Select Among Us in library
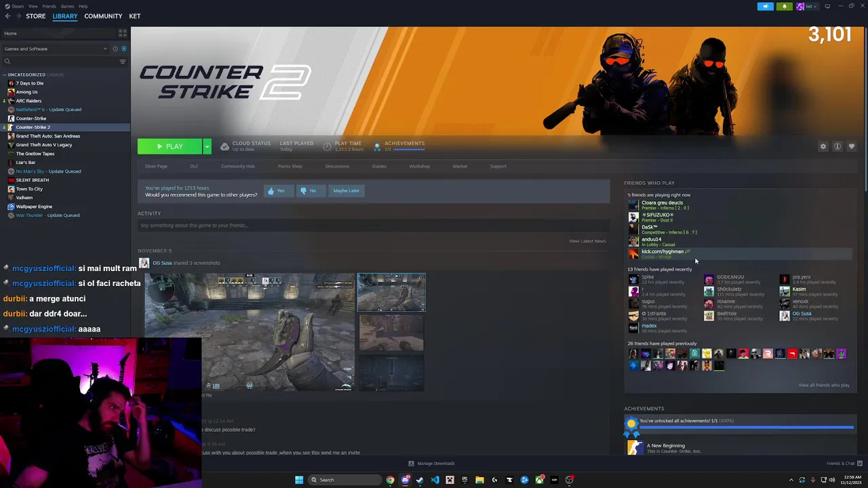868x488 pixels. 27,92
